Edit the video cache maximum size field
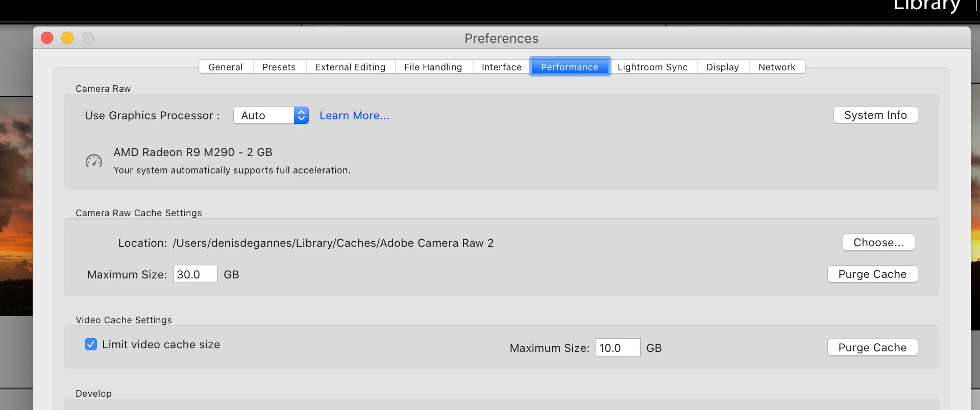This screenshot has width=980, height=410. [618, 347]
